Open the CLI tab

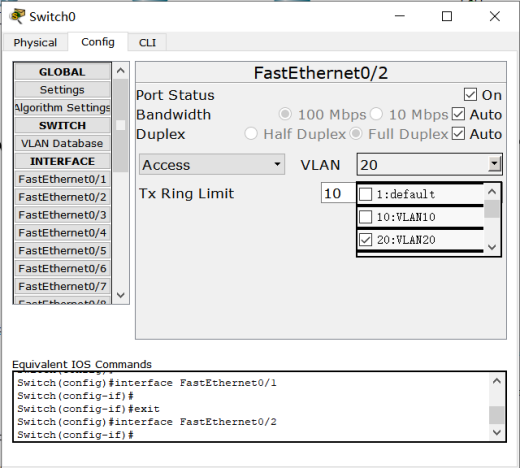tap(147, 43)
